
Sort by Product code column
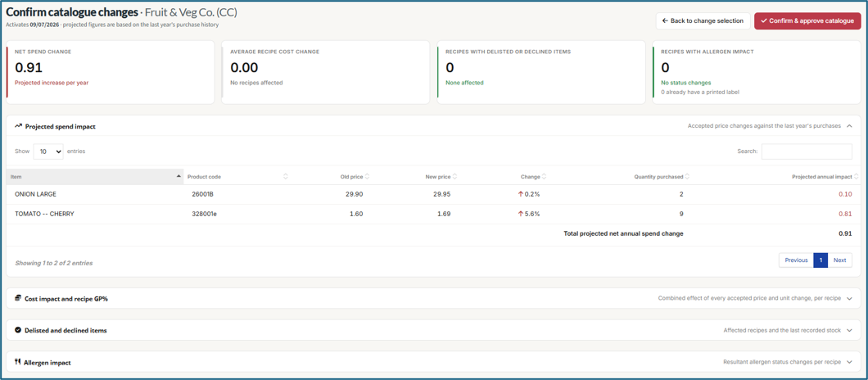[x=237, y=177]
